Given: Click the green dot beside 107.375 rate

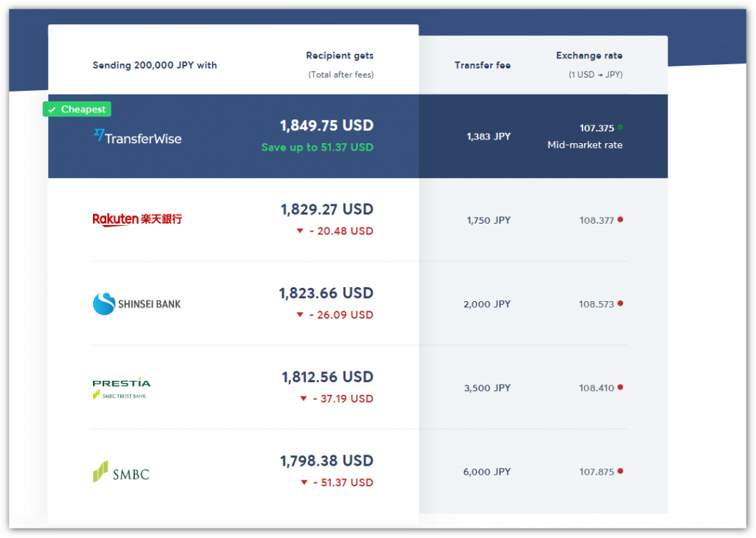Looking at the screenshot, I should 620,127.
